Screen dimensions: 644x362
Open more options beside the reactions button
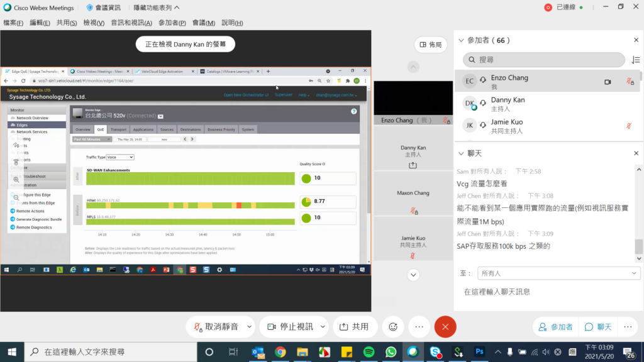pos(419,327)
